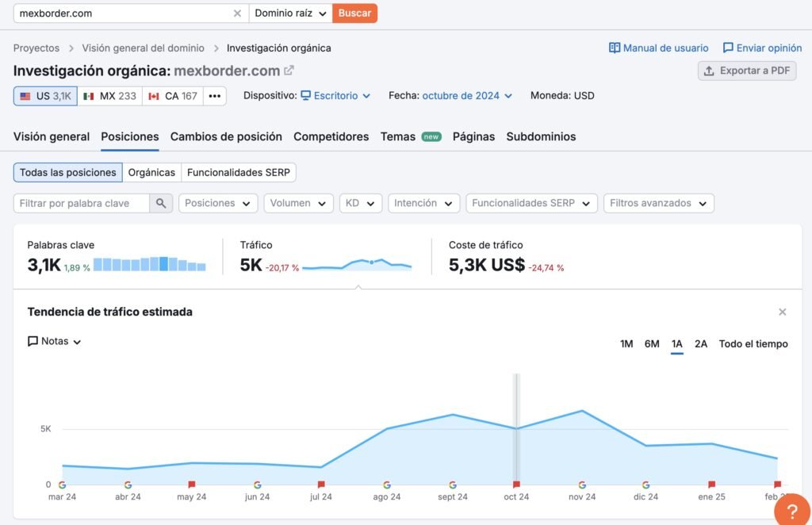Screen dimensions: 812x525
Task: Click red note flag at may 24
Action: (192, 485)
